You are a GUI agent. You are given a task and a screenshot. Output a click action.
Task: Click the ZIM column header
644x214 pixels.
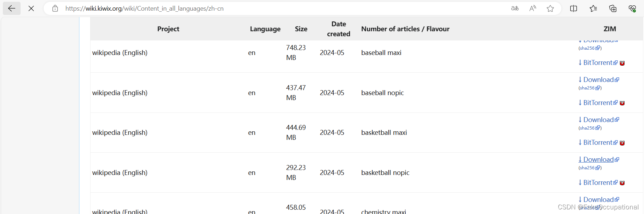(x=610, y=29)
